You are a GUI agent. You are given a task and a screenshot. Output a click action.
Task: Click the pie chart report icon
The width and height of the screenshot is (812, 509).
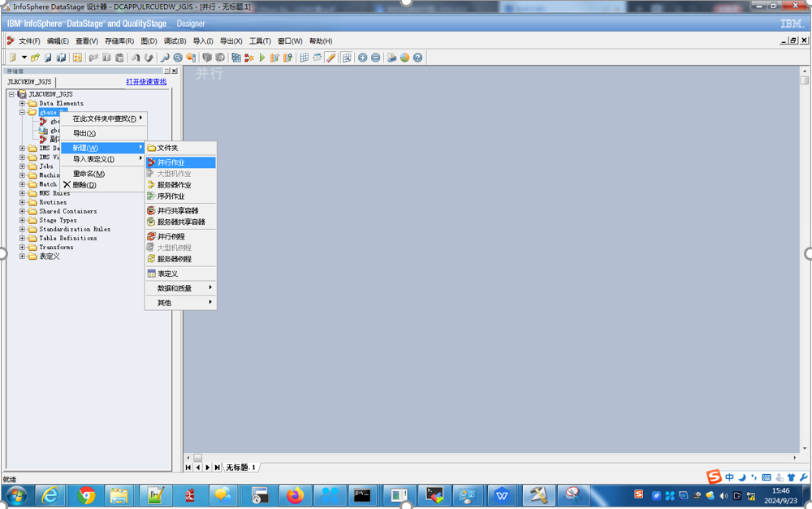[x=404, y=58]
